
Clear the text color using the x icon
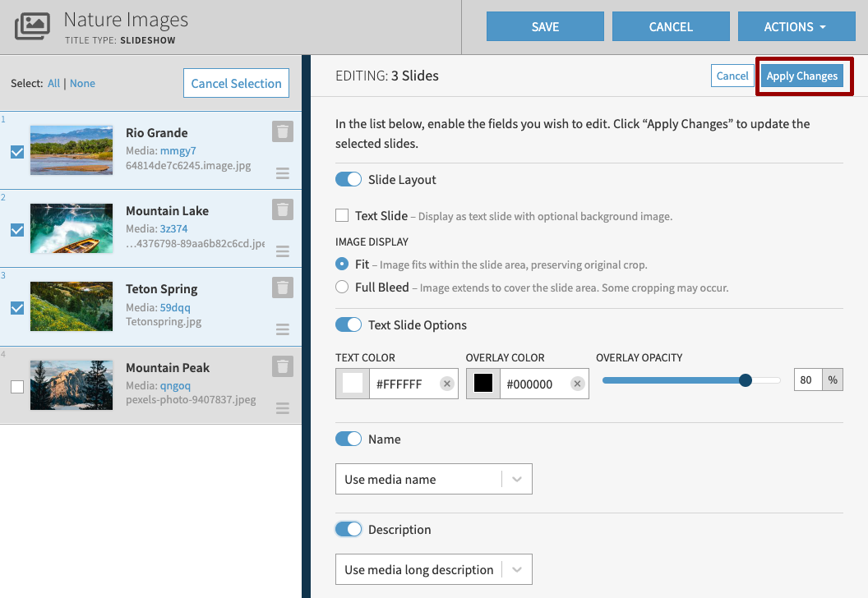[x=447, y=384]
